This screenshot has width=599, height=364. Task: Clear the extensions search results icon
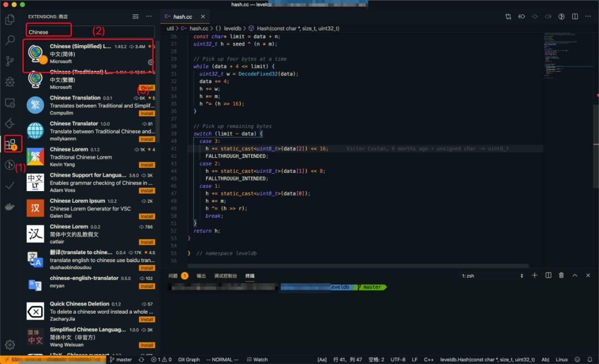(135, 17)
